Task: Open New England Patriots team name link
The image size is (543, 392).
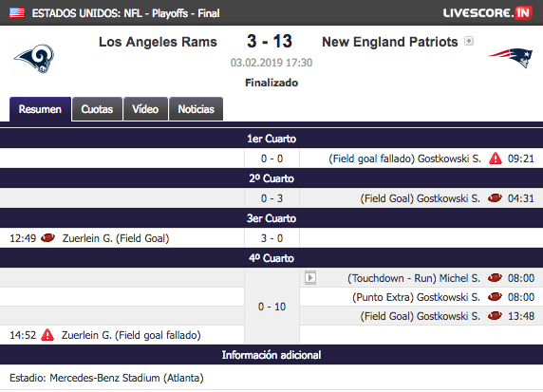Action: click(390, 42)
